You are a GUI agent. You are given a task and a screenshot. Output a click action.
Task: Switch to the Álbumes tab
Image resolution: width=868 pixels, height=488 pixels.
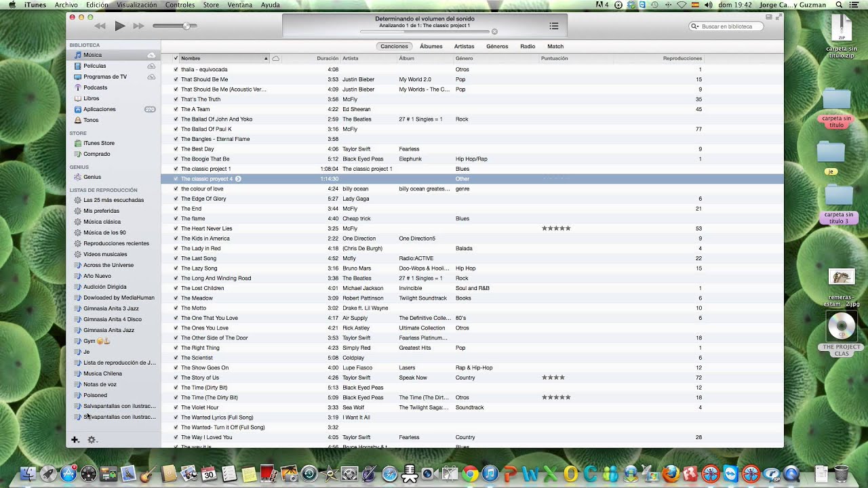tap(431, 47)
